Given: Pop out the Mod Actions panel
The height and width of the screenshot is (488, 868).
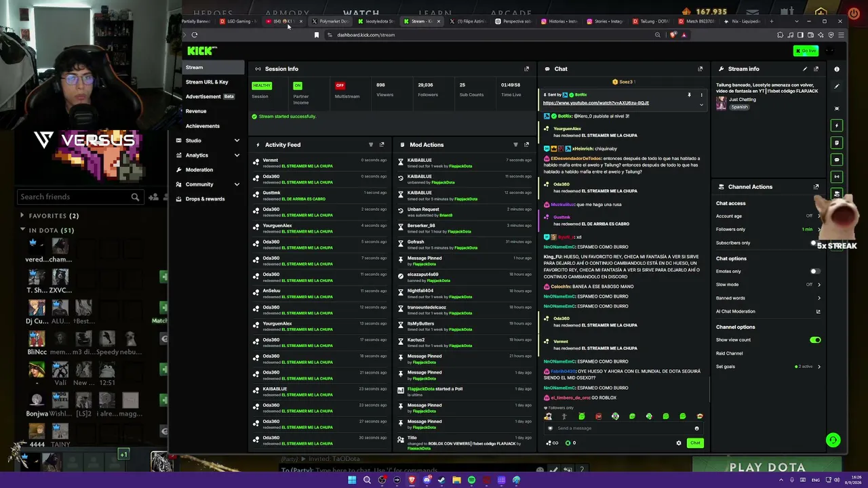Looking at the screenshot, I should coord(526,144).
